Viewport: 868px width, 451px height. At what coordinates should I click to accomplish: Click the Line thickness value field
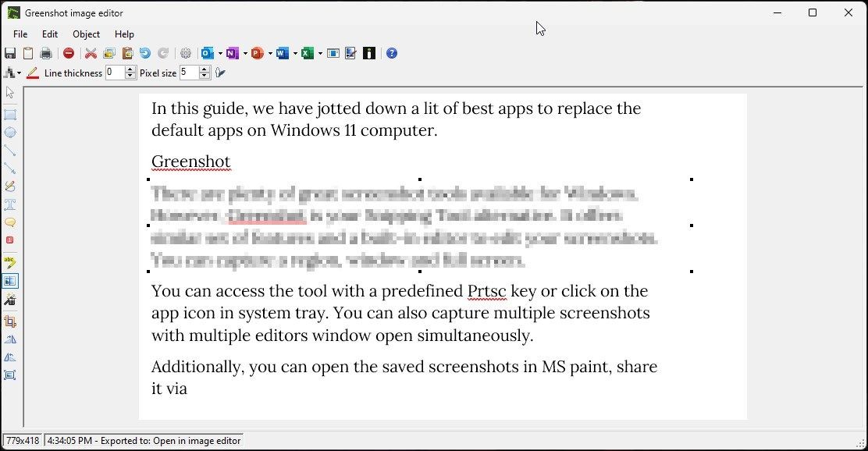(x=116, y=73)
